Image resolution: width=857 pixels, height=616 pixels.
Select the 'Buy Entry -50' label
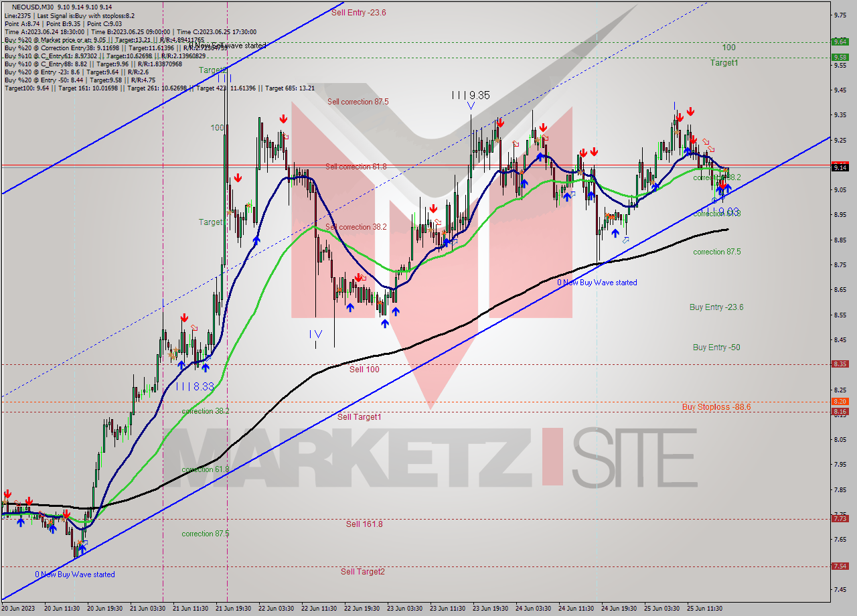(716, 348)
